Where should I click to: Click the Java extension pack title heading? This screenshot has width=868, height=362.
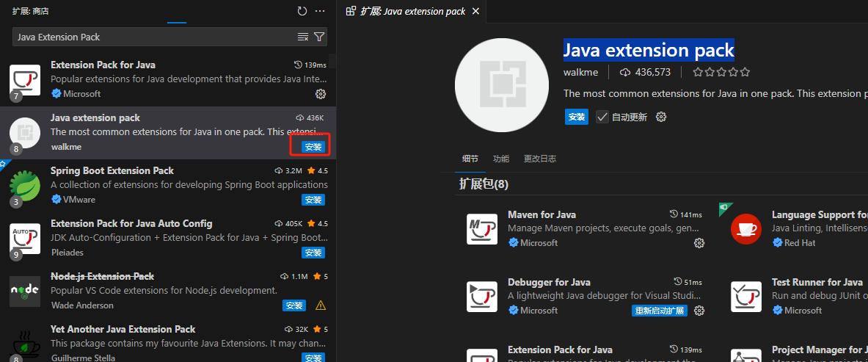point(649,50)
